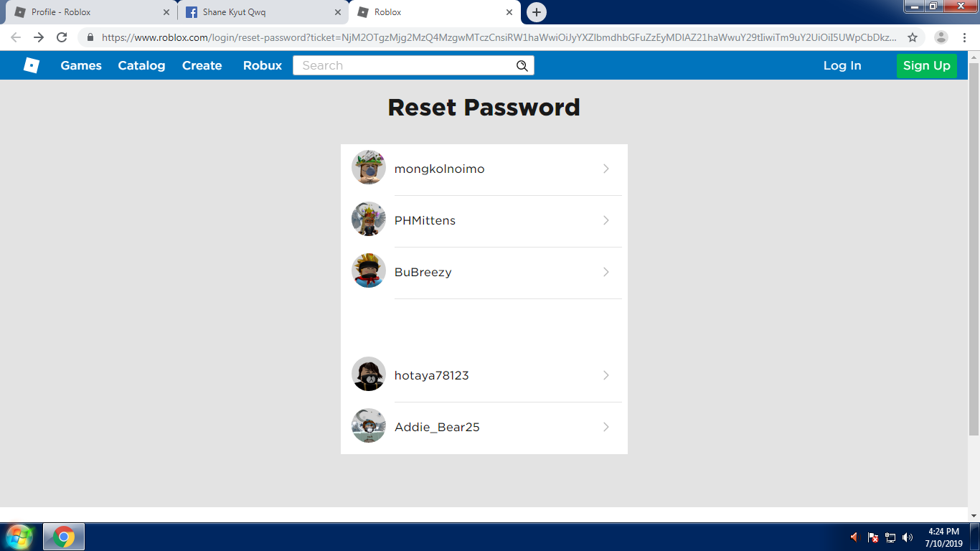
Task: Close the Shane Kyut Qwq tab
Action: tap(338, 12)
